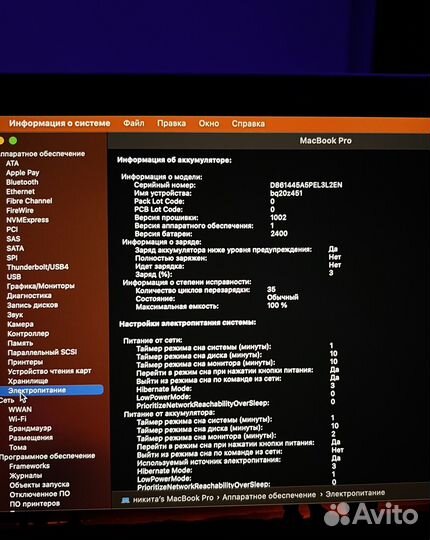Select Frameworks in the sidebar
Viewport: 430px width, 540px height.
[29, 466]
